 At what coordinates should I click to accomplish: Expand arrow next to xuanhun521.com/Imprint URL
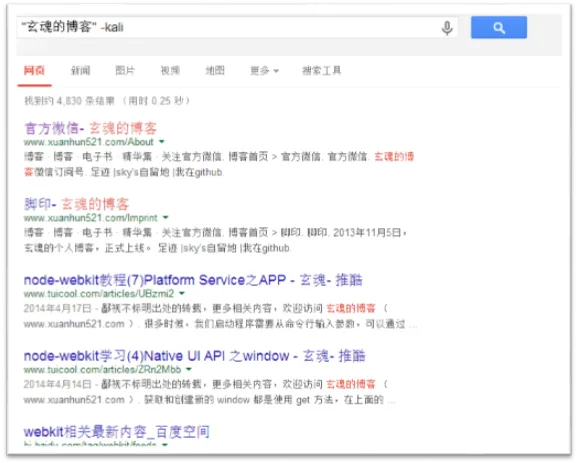click(166, 217)
